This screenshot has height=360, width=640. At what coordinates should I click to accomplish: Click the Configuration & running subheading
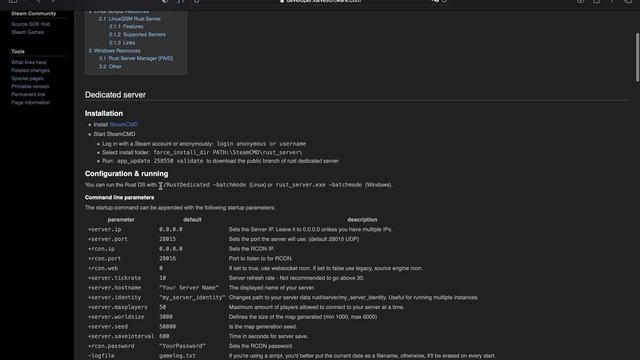(x=127, y=173)
